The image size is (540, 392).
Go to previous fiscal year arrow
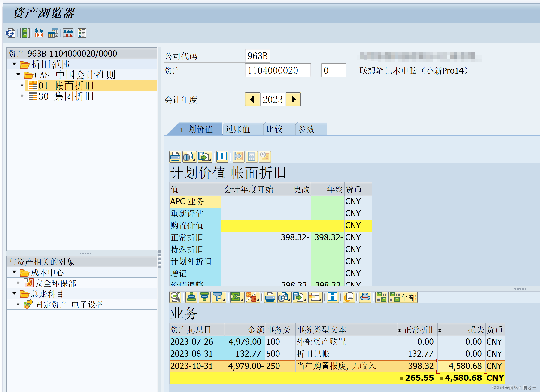pyautogui.click(x=252, y=99)
